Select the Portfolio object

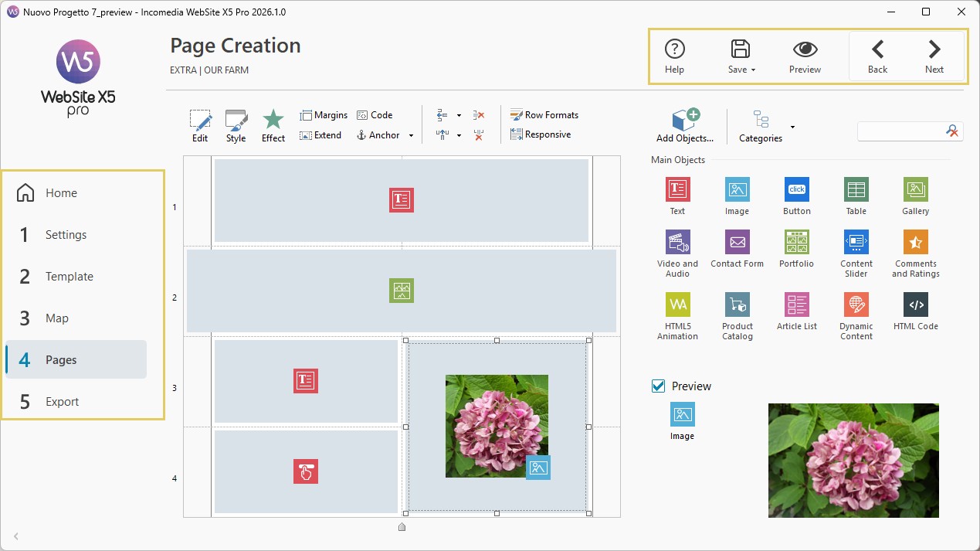pos(796,249)
